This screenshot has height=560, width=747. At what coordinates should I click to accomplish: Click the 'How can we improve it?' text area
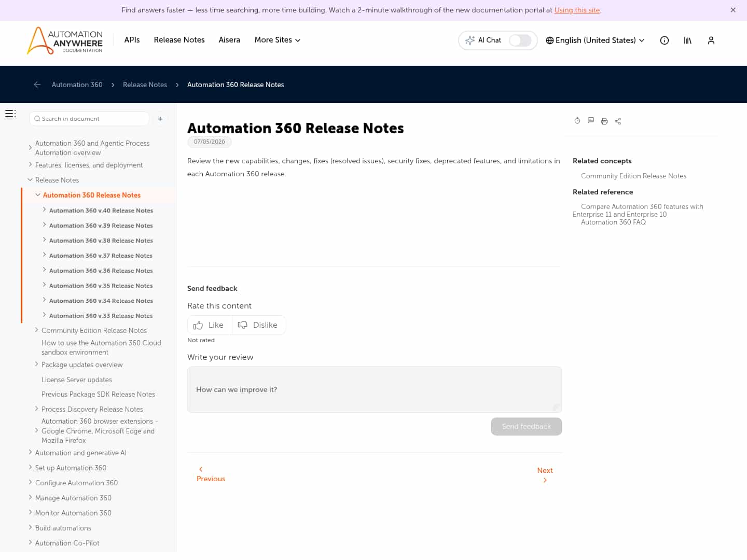(375, 390)
